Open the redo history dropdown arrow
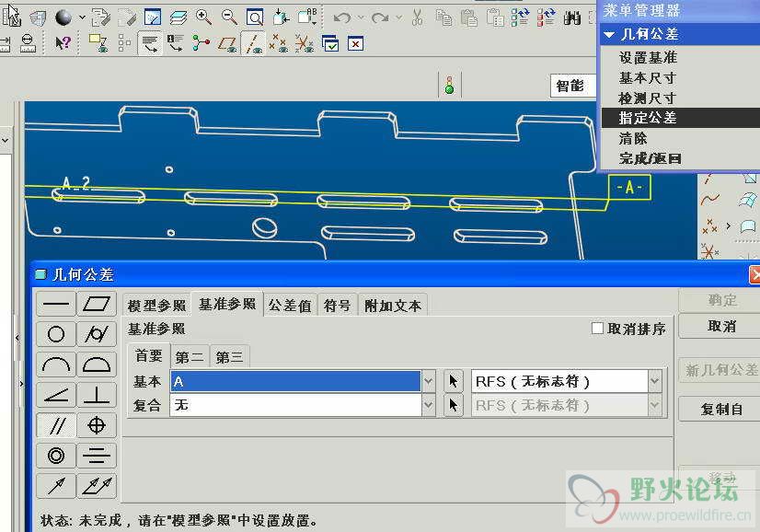Image resolution: width=760 pixels, height=532 pixels. pos(399,17)
